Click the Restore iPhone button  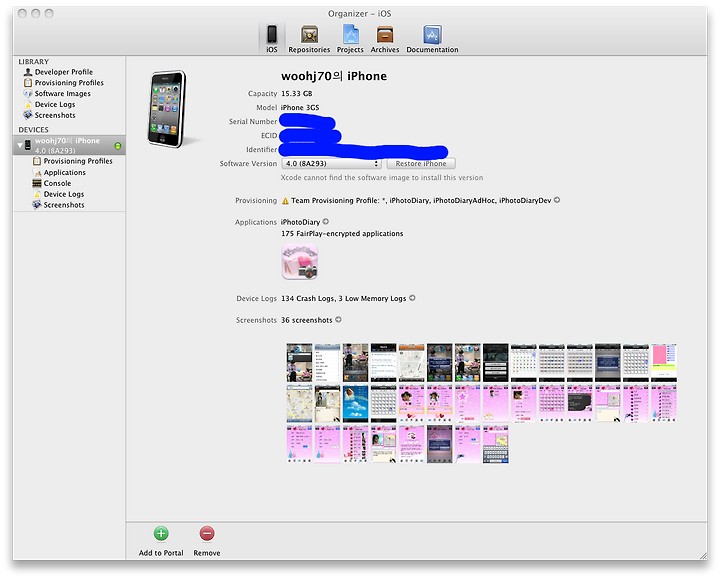click(421, 163)
